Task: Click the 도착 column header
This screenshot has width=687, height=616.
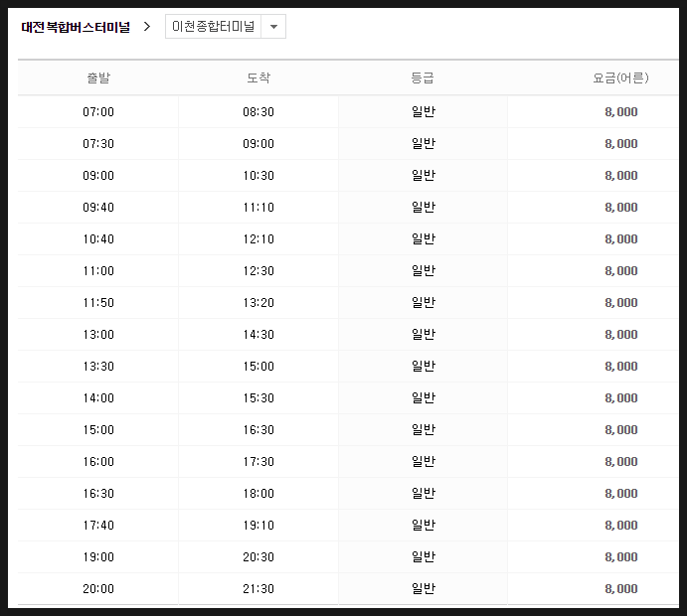Action: pos(258,77)
